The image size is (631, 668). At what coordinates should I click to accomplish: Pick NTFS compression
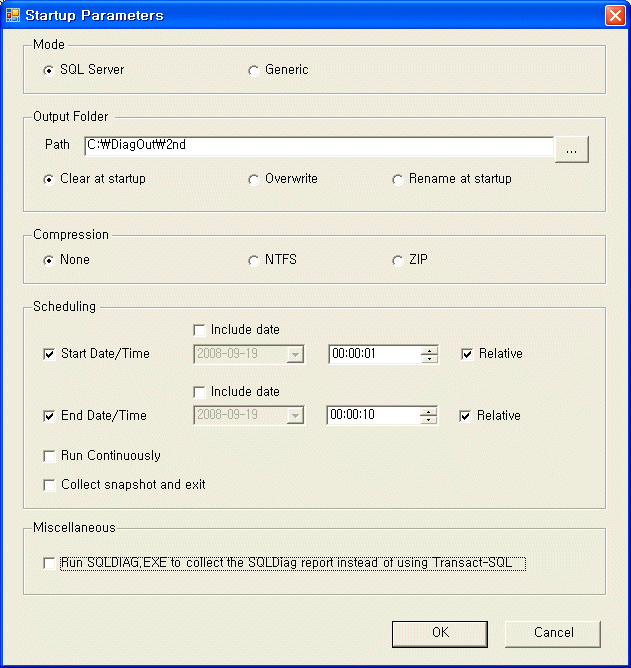(254, 260)
